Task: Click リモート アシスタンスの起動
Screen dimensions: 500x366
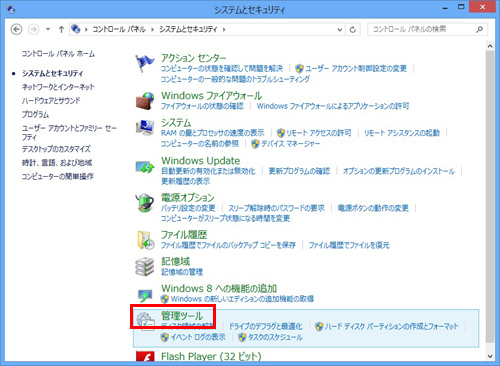Action: tap(402, 133)
